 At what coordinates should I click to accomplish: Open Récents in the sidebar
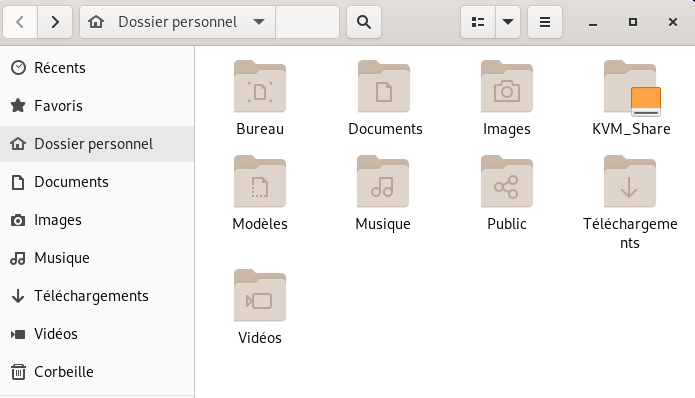coord(97,68)
